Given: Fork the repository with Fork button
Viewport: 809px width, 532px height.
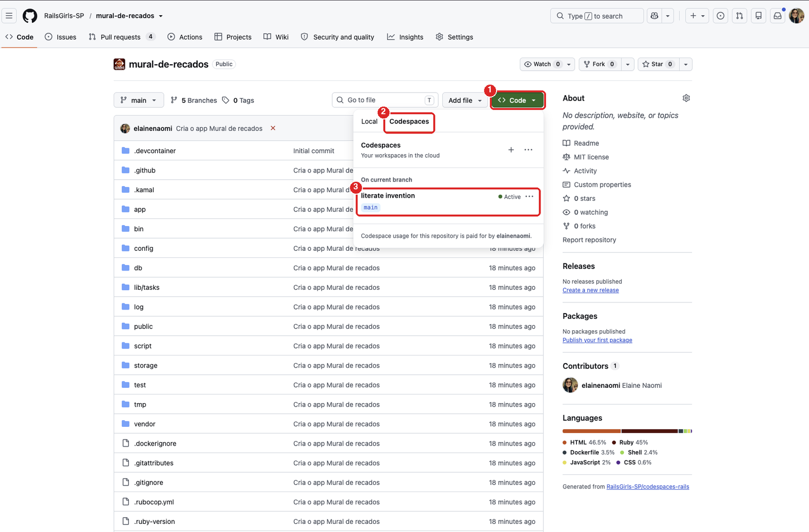Looking at the screenshot, I should [x=600, y=64].
